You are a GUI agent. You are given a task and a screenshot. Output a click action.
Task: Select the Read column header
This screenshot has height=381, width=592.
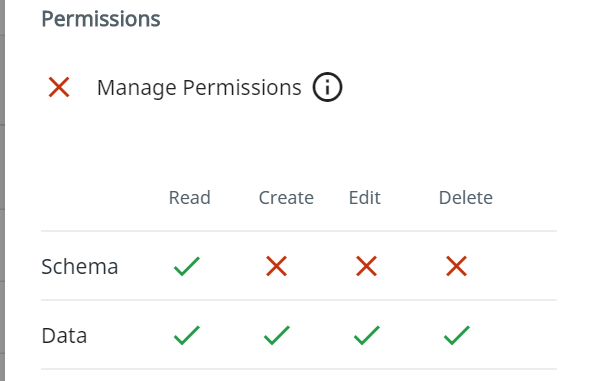190,198
